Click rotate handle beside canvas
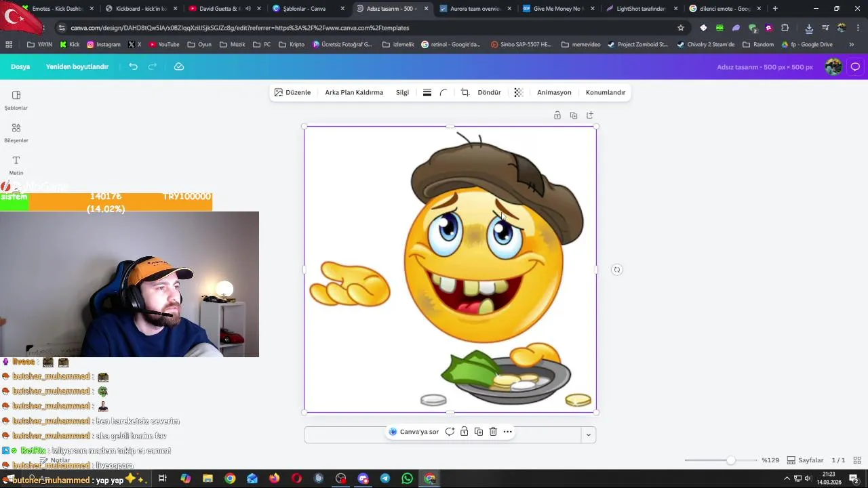The width and height of the screenshot is (868, 488). click(616, 270)
